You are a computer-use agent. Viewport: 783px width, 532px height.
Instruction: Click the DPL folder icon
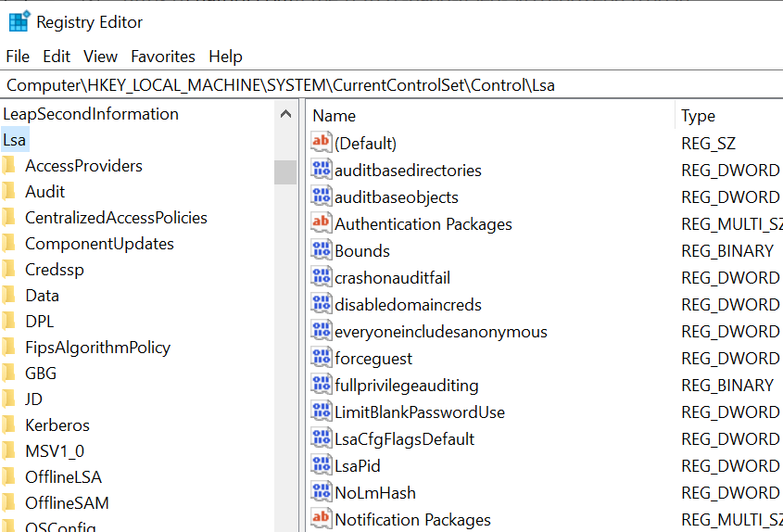tap(8, 322)
